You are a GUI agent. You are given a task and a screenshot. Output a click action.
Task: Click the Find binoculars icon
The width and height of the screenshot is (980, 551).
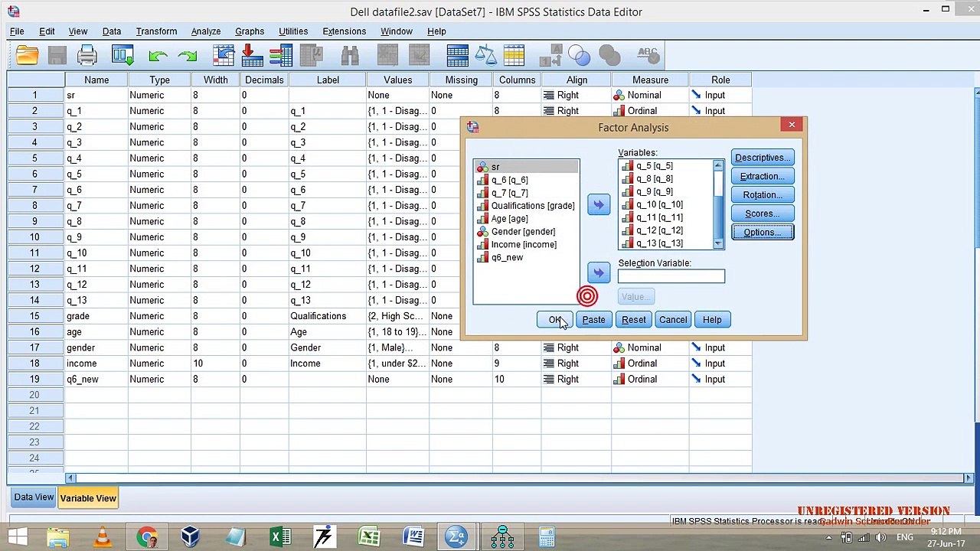pyautogui.click(x=350, y=55)
